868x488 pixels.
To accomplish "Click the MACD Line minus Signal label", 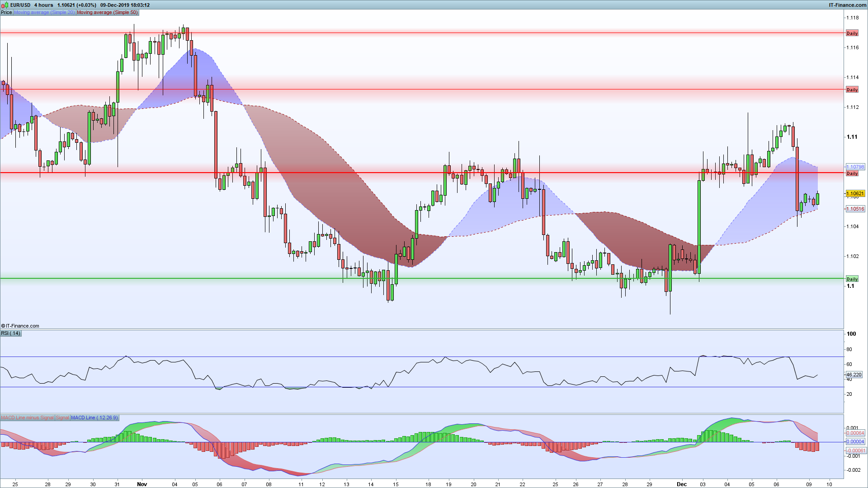I will coord(27,418).
